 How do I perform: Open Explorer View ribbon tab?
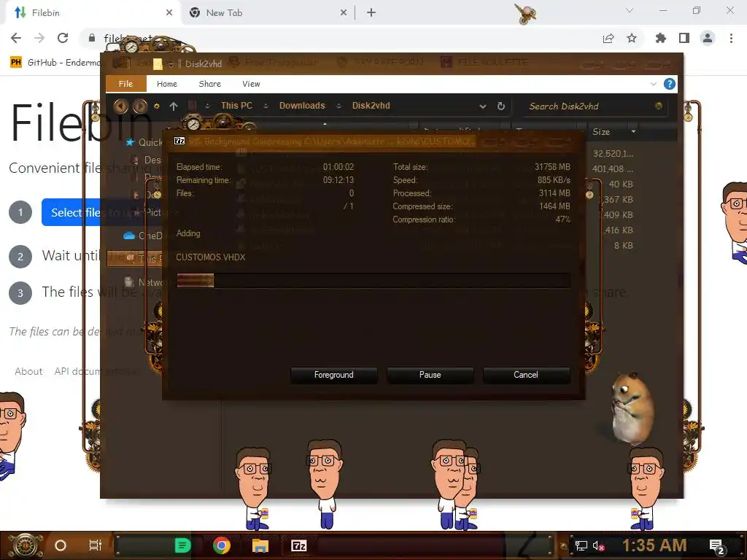(251, 84)
